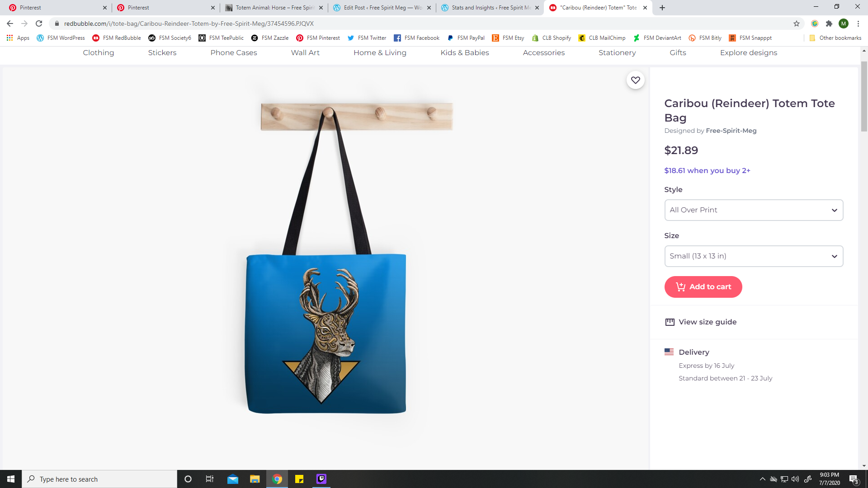Expand the Size dropdown showing Small
The height and width of the screenshot is (488, 868).
tap(753, 256)
